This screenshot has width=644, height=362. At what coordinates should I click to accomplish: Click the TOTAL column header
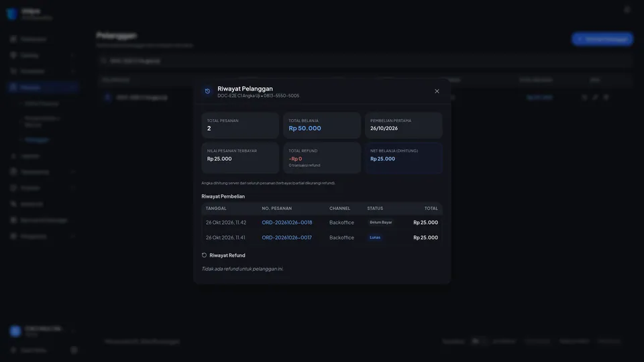[431, 208]
